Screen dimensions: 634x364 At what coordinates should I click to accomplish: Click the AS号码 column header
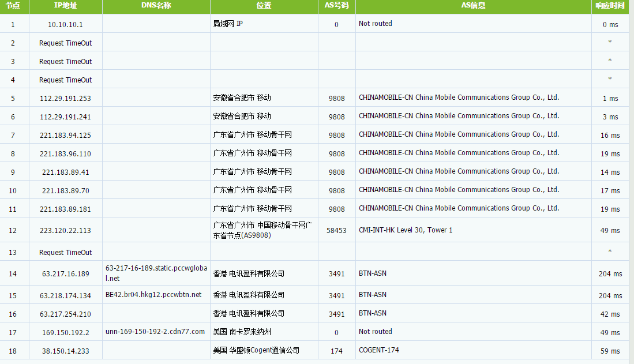(x=336, y=6)
